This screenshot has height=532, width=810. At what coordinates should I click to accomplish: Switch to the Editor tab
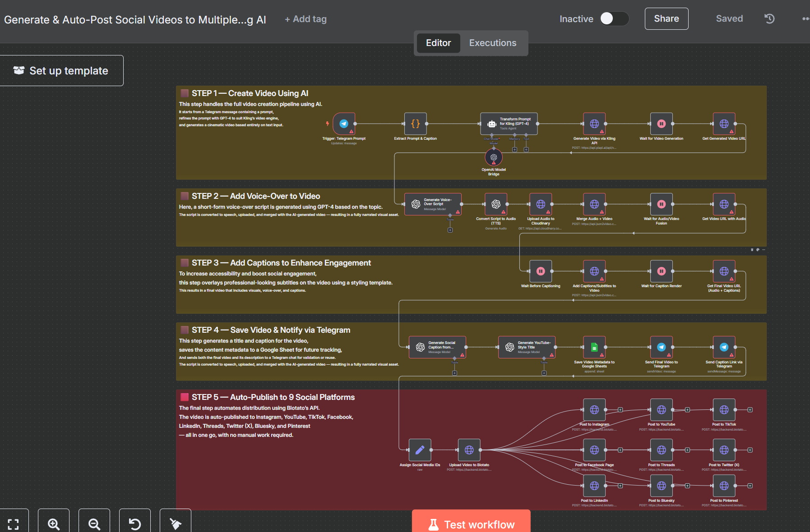438,43
